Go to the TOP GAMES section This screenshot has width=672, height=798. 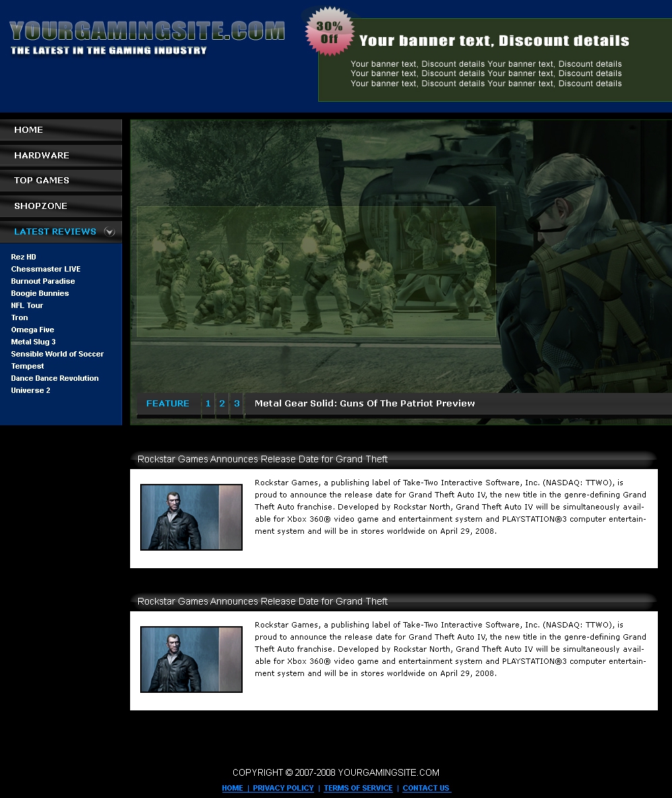(x=61, y=180)
